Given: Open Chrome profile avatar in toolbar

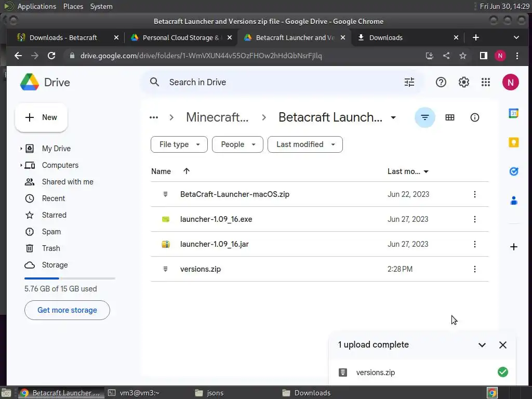Looking at the screenshot, I should pyautogui.click(x=500, y=56).
